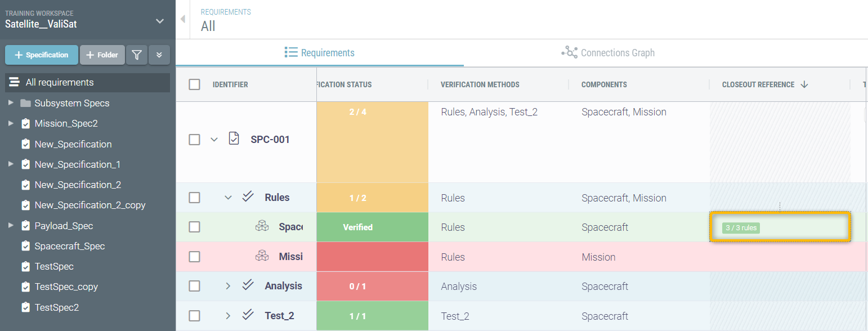The height and width of the screenshot is (331, 868).
Task: Click the Test_2 1 / 1 status cell
Action: pos(373,316)
